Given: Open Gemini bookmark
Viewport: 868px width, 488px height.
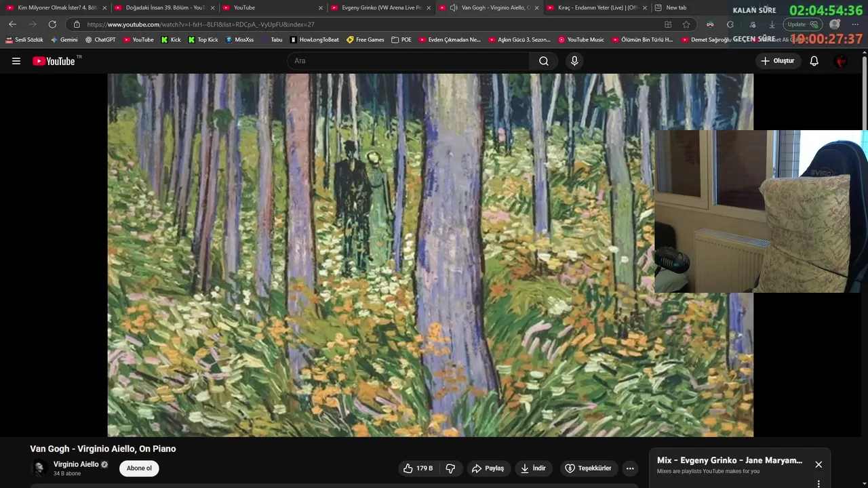Looking at the screenshot, I should tap(64, 40).
